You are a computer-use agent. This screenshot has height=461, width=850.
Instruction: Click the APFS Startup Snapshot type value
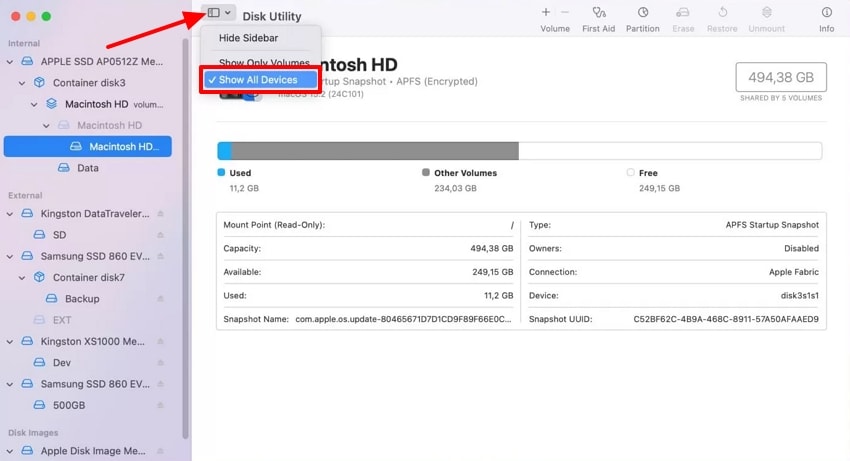pos(772,225)
